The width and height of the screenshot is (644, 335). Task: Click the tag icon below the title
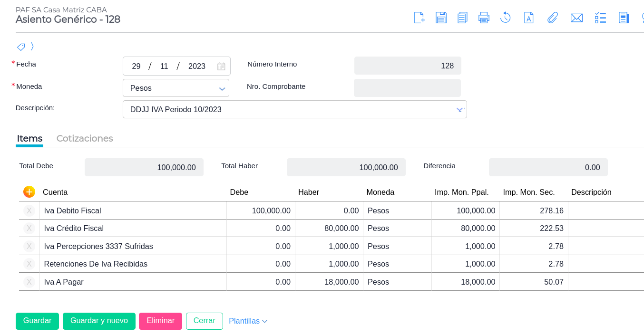click(21, 47)
